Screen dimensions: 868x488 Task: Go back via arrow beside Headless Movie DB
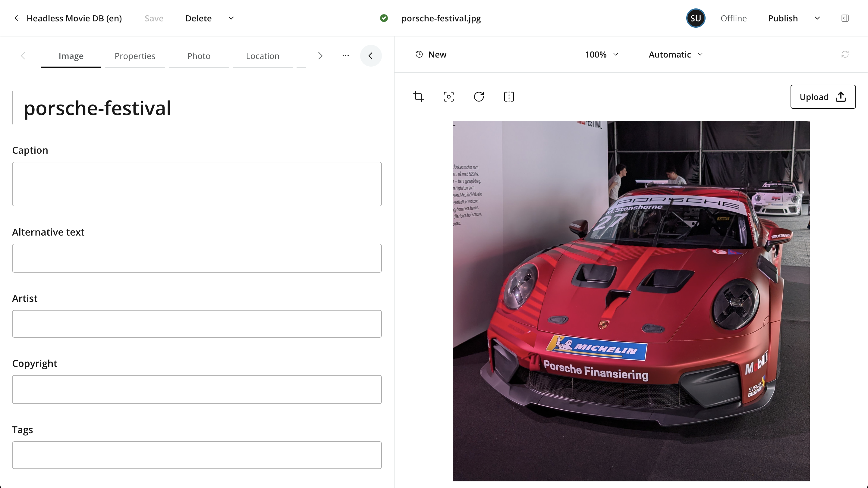(x=17, y=18)
